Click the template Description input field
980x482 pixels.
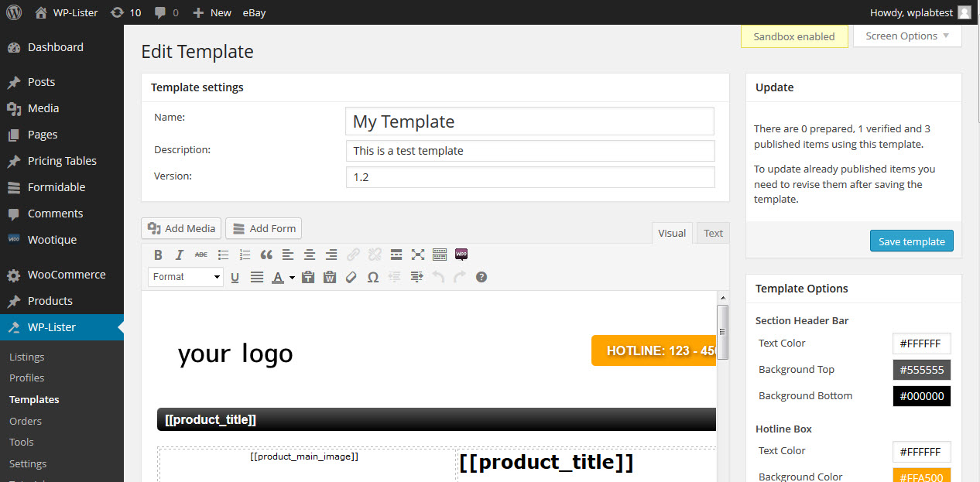point(530,150)
